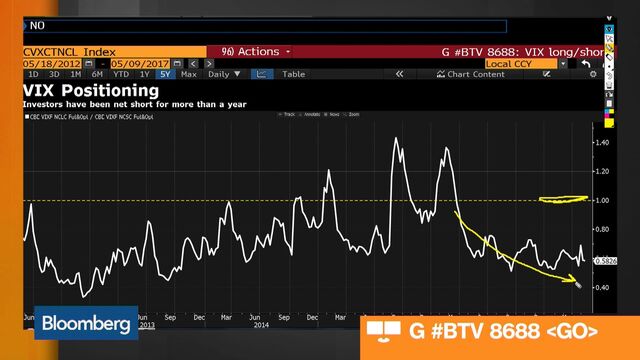Open chart settings gear icon
This screenshot has width=640, height=360.
[593, 74]
